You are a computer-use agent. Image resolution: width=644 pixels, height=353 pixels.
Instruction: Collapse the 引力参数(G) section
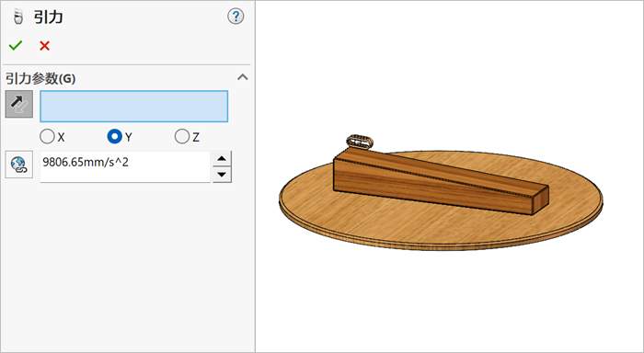(x=242, y=77)
